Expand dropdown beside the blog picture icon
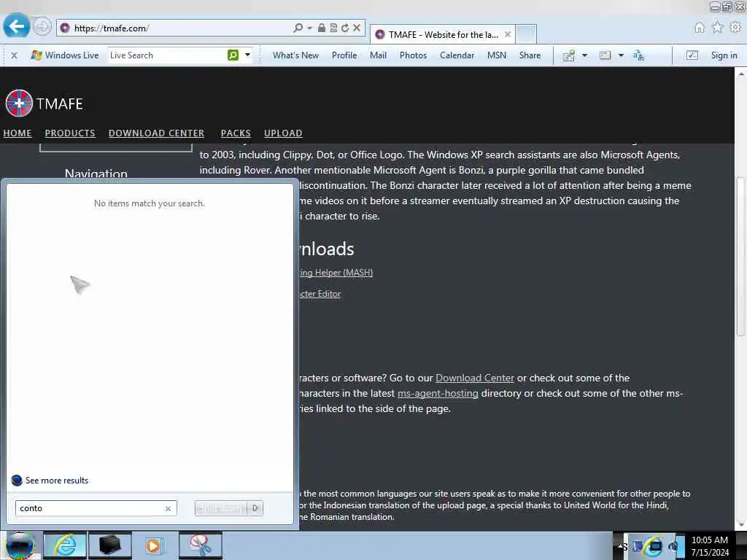The height and width of the screenshot is (560, 747). [584, 55]
